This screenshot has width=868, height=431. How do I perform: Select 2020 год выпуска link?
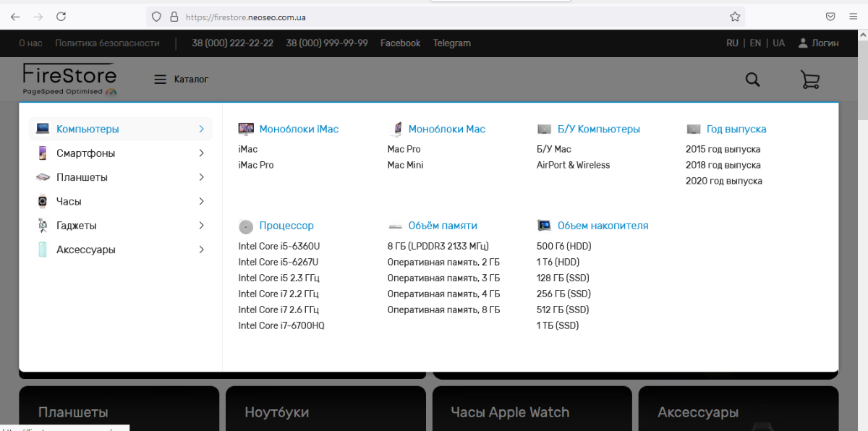(x=724, y=181)
